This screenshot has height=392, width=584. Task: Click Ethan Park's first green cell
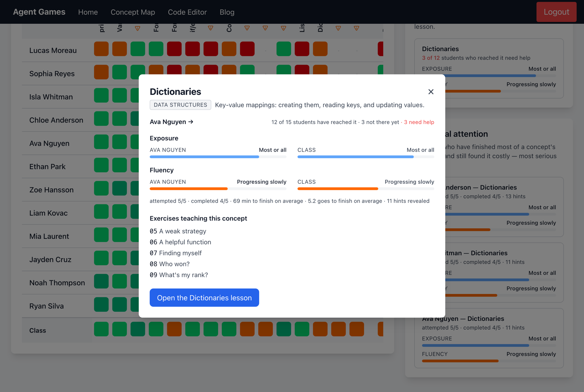(x=101, y=165)
